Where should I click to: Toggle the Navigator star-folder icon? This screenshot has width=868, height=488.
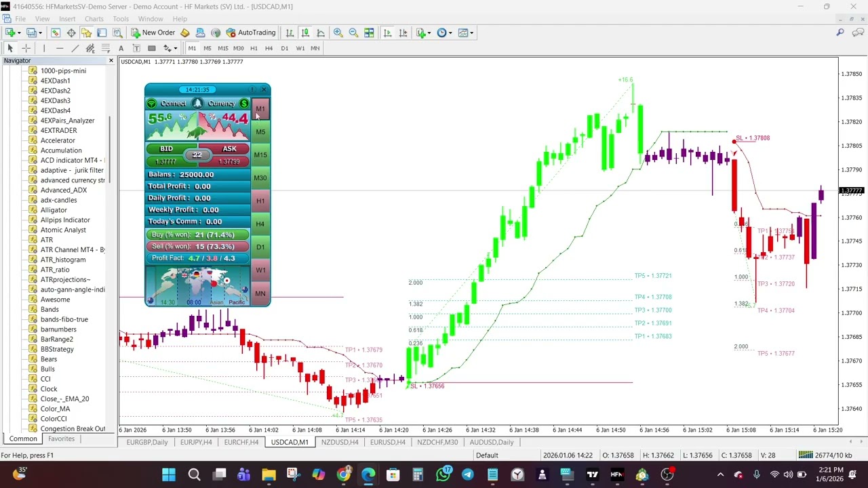[86, 33]
